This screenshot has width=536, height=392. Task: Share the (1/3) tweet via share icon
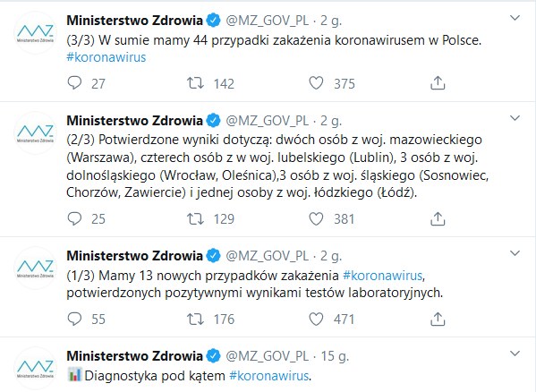[438, 319]
